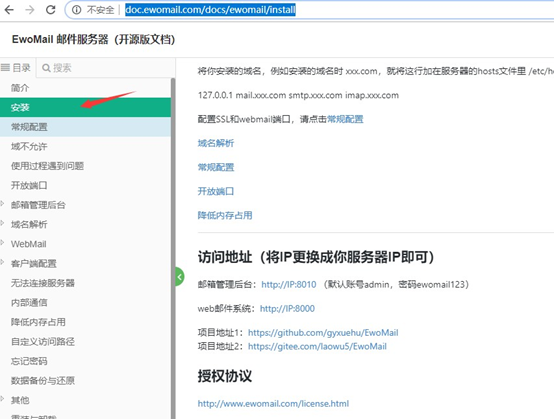Viewport: 554px width, 419px height.
Task: Select the 安装 sidebar entry
Action: click(85, 107)
